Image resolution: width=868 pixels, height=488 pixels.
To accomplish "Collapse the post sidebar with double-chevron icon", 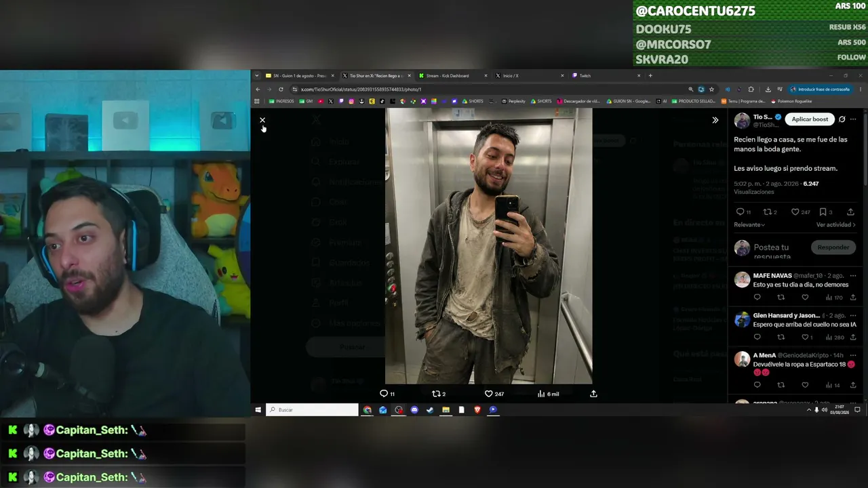I will point(715,120).
